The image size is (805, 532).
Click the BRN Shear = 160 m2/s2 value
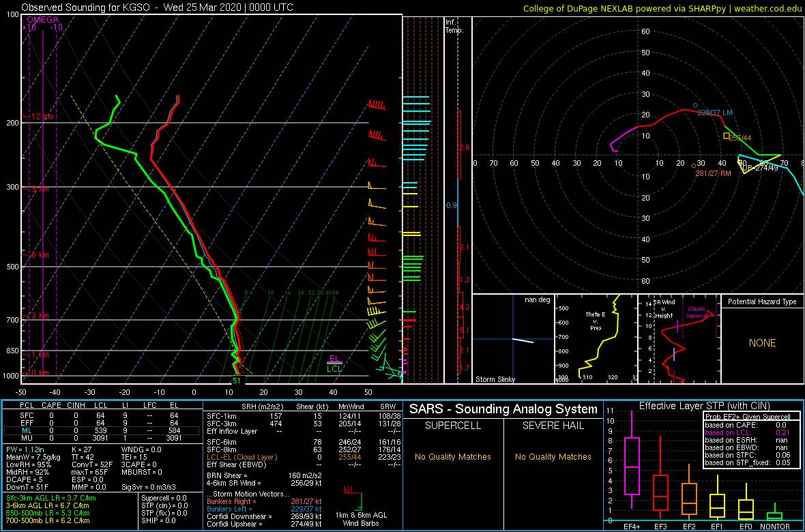coord(265,475)
